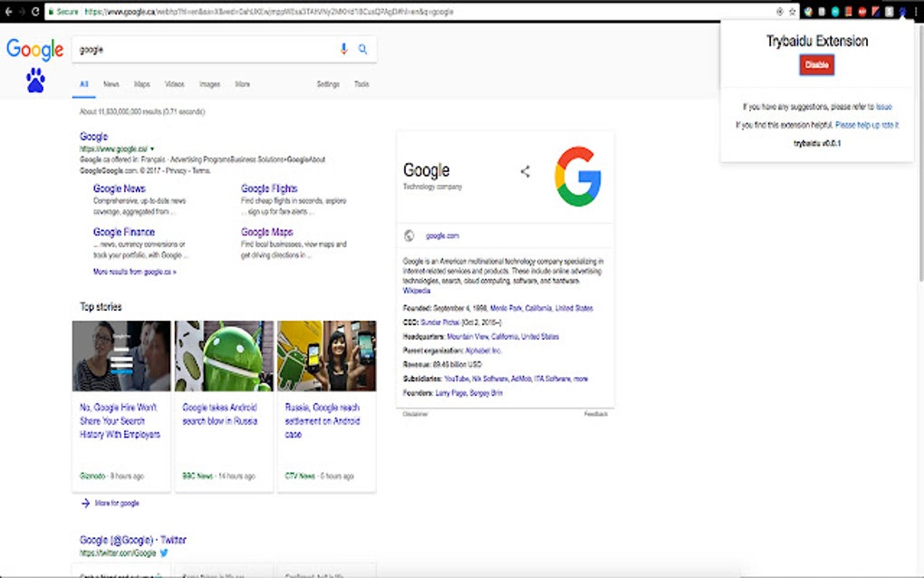Viewport: 924px width, 578px height.
Task: Start voice search with the microphone icon
Action: coord(343,49)
